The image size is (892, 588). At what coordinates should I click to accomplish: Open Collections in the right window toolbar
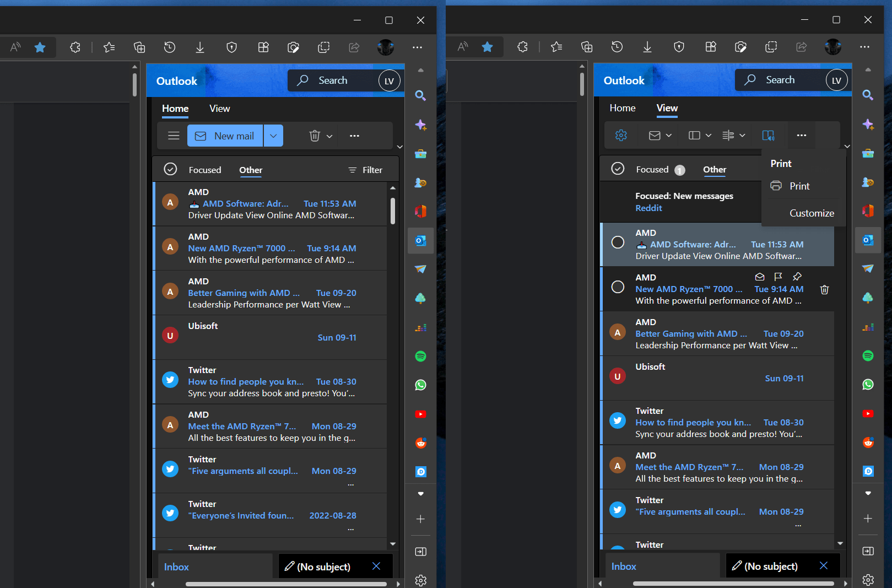[587, 47]
